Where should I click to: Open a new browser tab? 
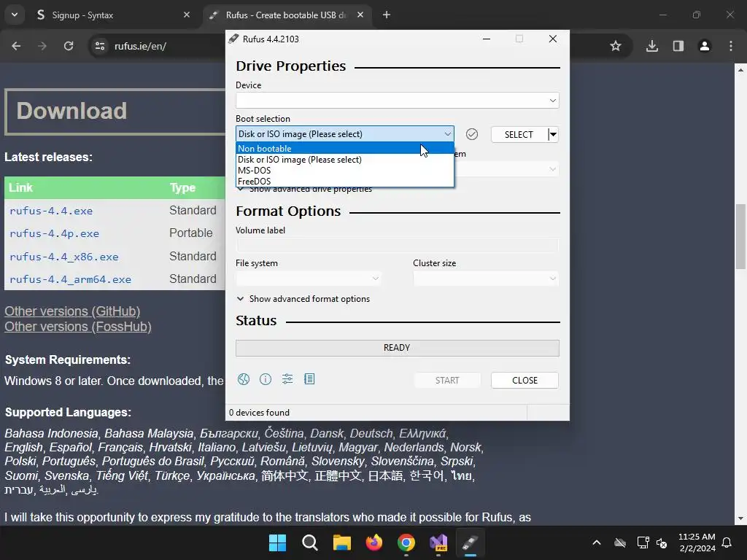click(387, 15)
